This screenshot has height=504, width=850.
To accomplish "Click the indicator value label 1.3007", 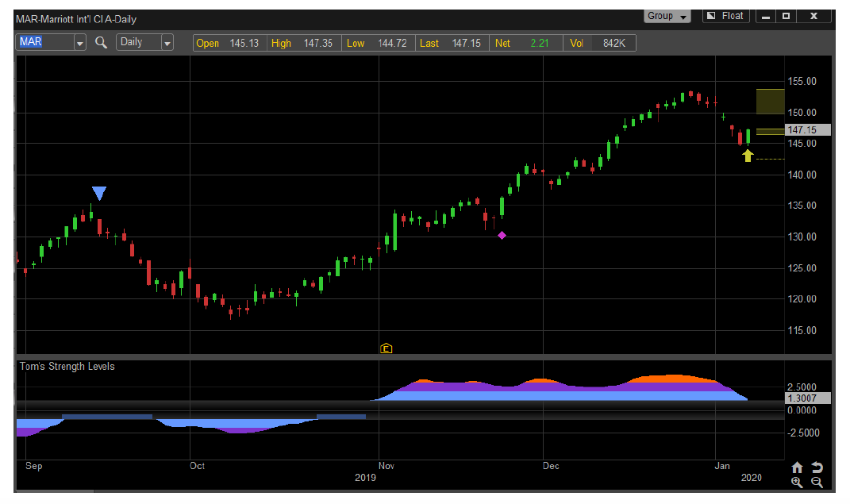I will point(808,398).
